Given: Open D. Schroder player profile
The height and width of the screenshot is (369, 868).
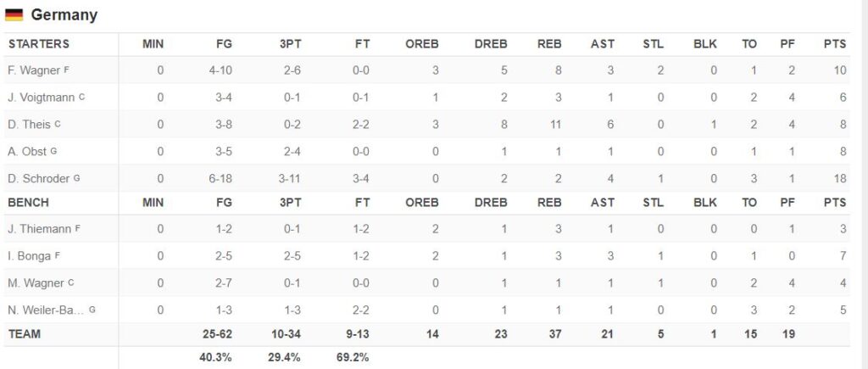Looking at the screenshot, I should 39,178.
